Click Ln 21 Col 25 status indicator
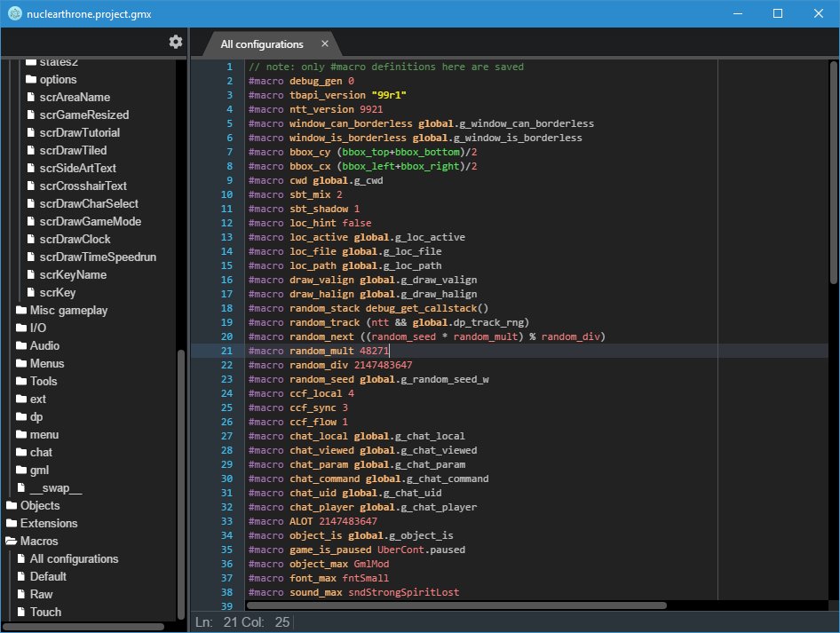840x633 pixels. pyautogui.click(x=242, y=621)
